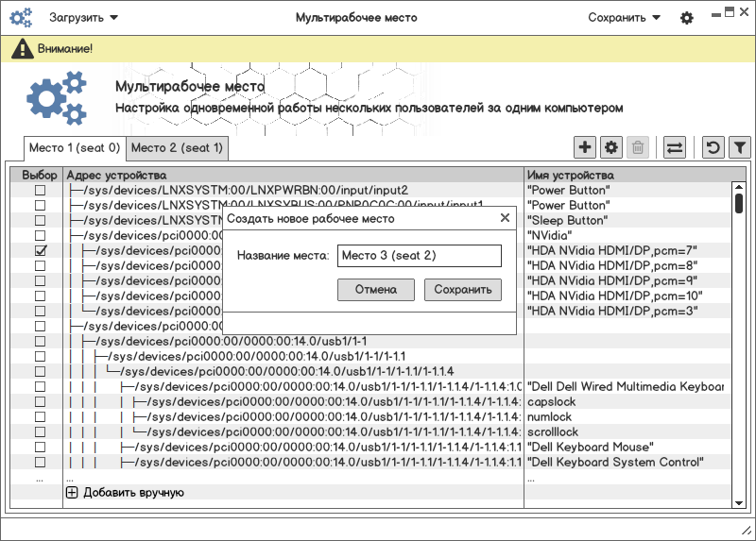Close the create new seat dialog
Screen dimensions: 756x541
coord(504,218)
